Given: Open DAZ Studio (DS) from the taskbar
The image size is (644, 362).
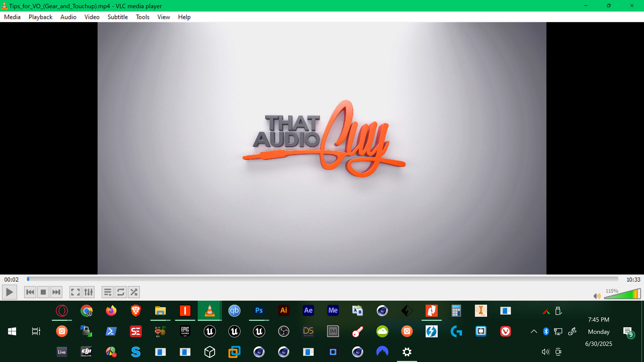Looking at the screenshot, I should point(308,331).
